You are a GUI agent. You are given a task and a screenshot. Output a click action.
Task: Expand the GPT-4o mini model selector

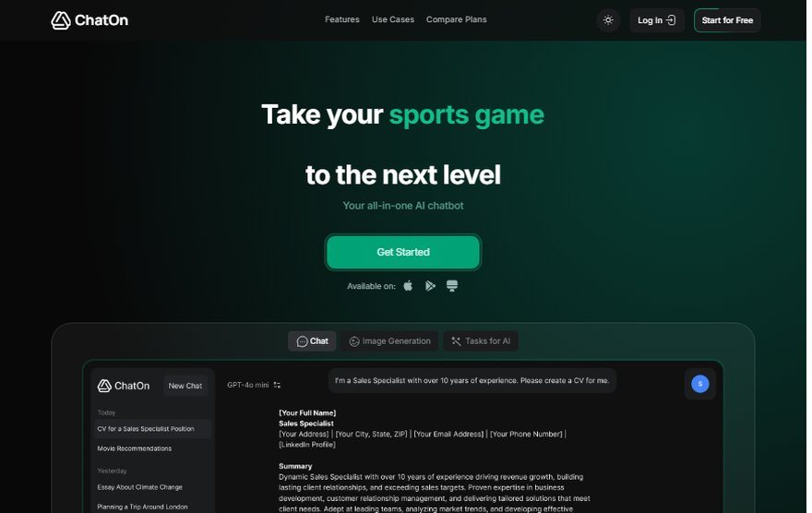254,385
